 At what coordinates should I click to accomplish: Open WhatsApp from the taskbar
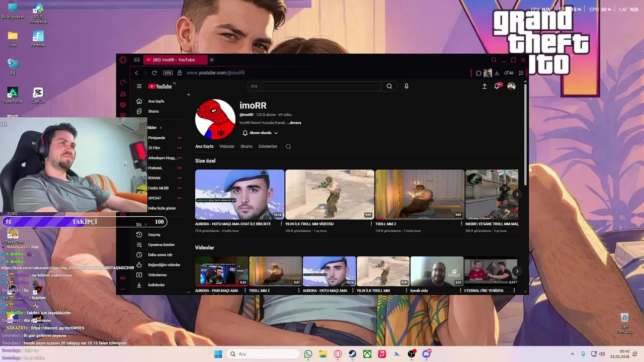pos(308,354)
